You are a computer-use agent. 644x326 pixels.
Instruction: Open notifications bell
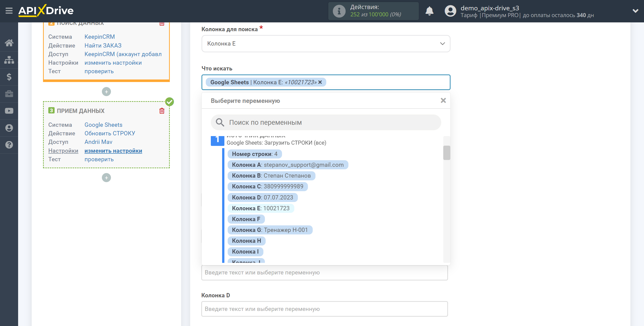click(x=429, y=11)
